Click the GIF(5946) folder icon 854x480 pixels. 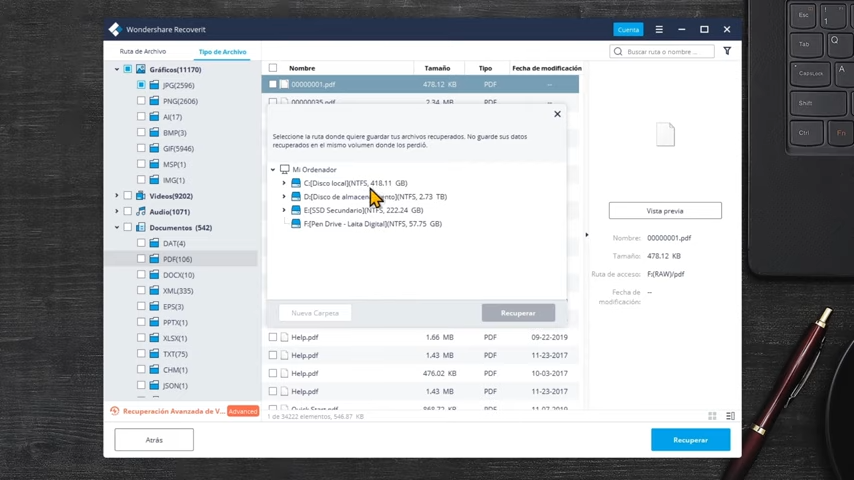(155, 148)
